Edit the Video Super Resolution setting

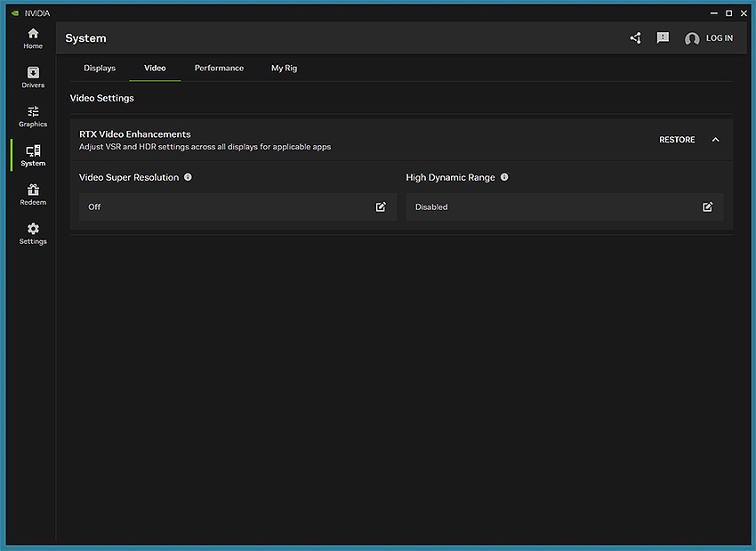381,207
